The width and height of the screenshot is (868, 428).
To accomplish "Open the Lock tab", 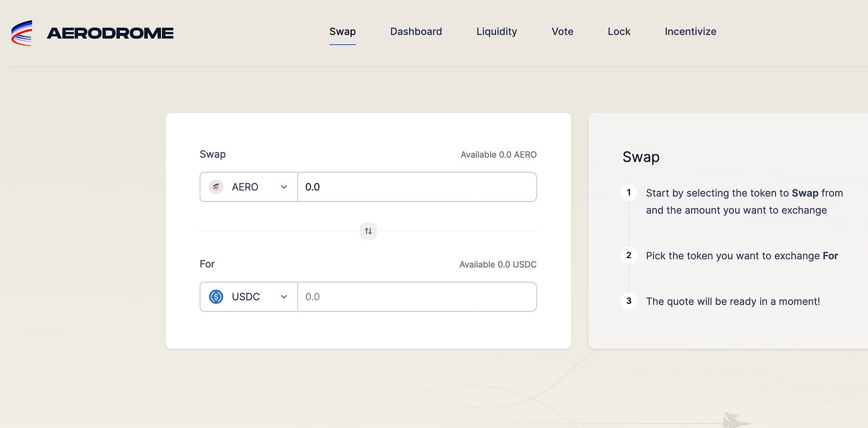I will coord(619,32).
